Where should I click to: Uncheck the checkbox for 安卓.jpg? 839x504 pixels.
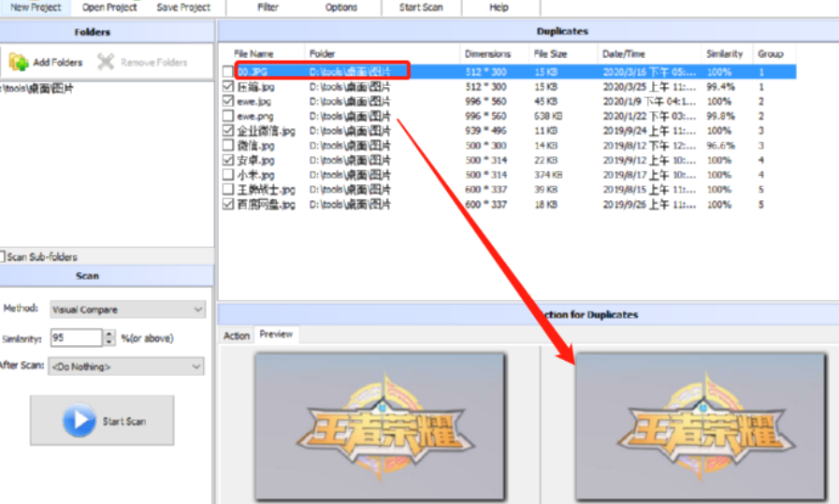point(228,160)
